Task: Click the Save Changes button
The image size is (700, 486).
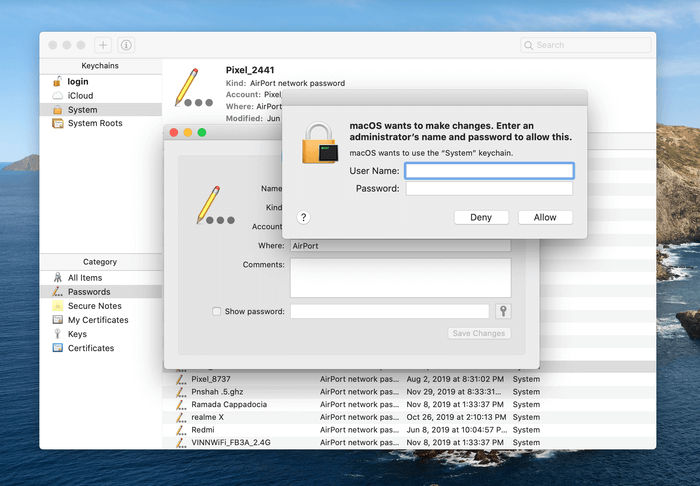Action: 479,333
